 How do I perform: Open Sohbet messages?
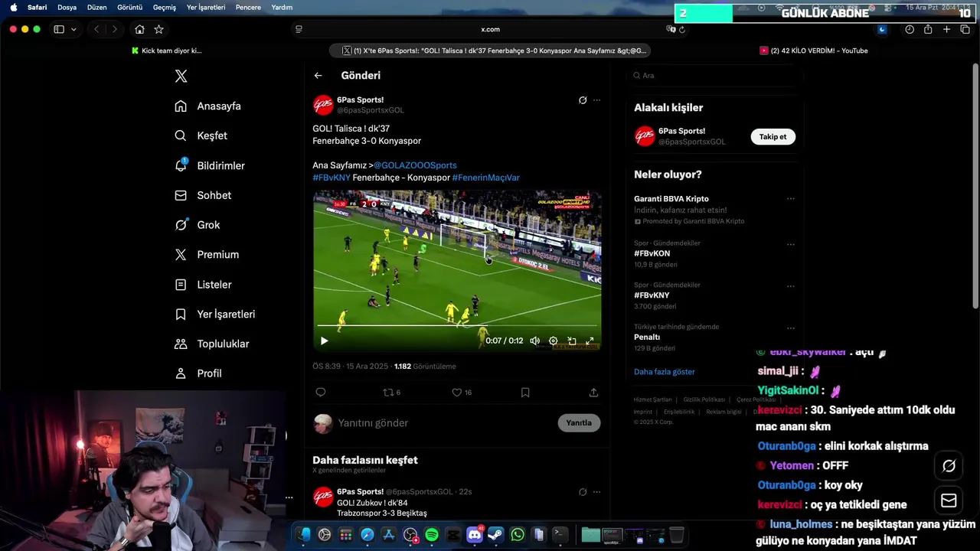(x=202, y=195)
